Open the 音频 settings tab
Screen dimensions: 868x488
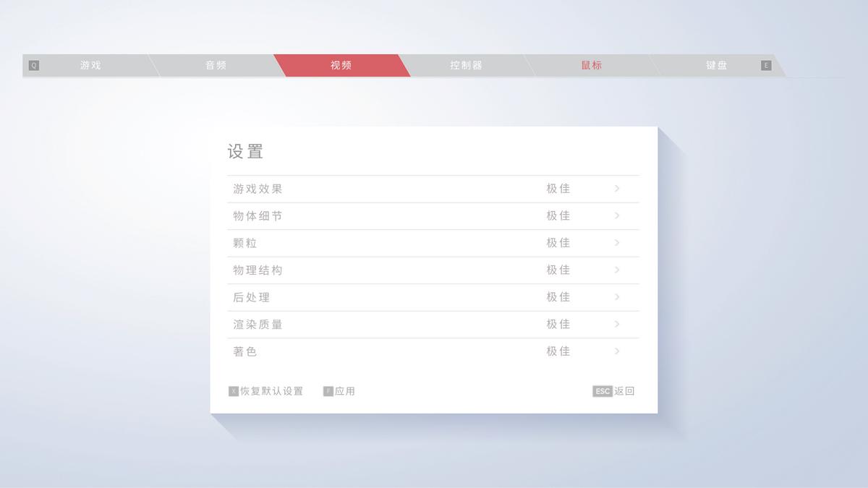tap(217, 65)
